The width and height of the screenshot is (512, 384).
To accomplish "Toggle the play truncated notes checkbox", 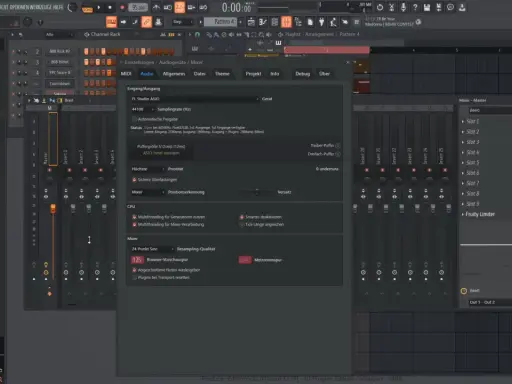I will pos(134,270).
